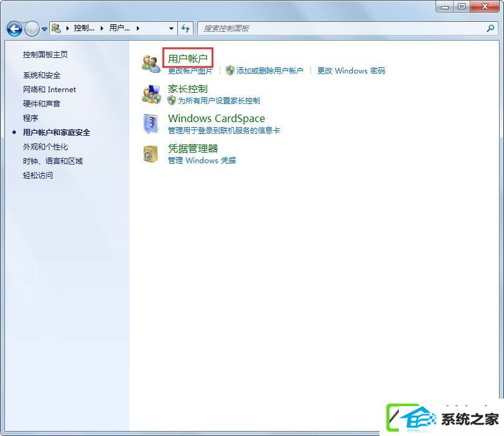
Task: Minimize the Control Panel window
Action: tap(445, 6)
